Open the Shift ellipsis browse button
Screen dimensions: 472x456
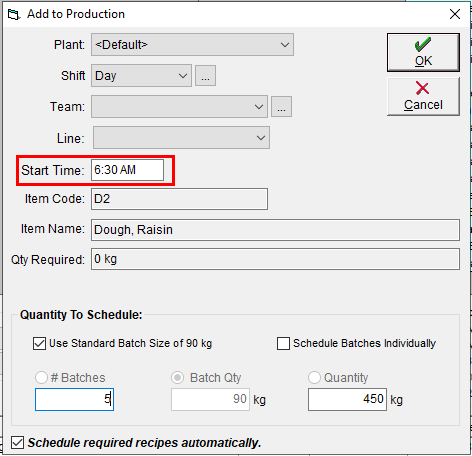click(205, 76)
